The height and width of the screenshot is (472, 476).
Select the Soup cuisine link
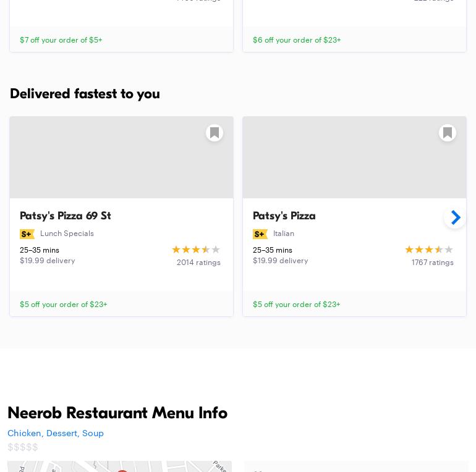coord(93,433)
